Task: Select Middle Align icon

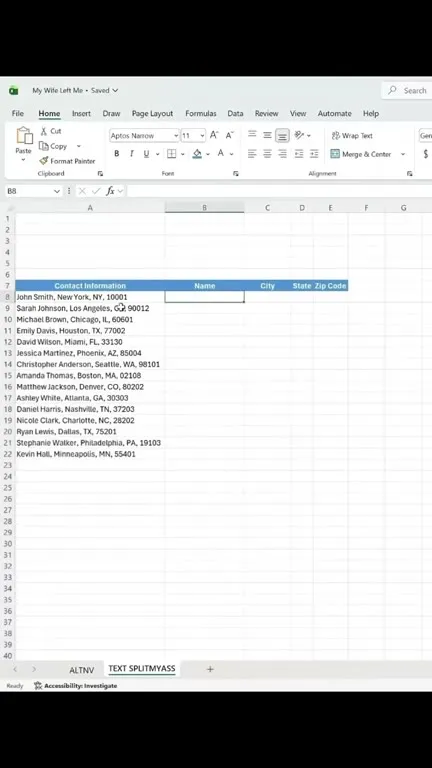Action: [267, 135]
